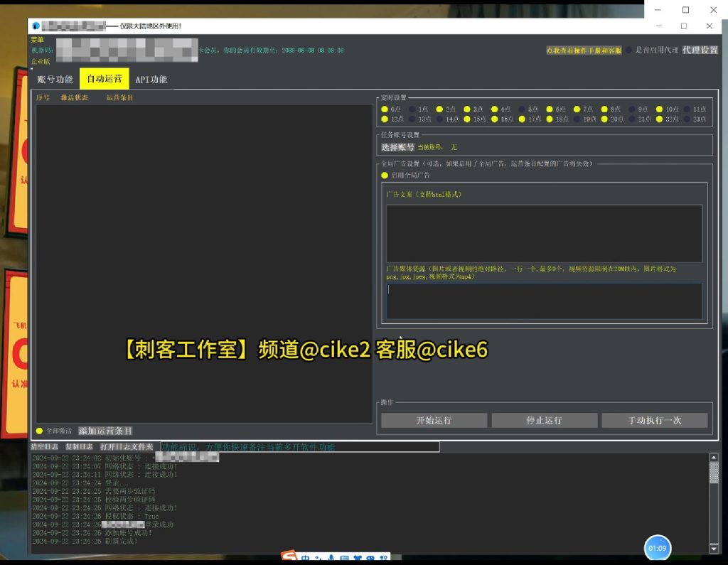Click the 停止运行 button
This screenshot has height=565, width=728.
click(545, 420)
